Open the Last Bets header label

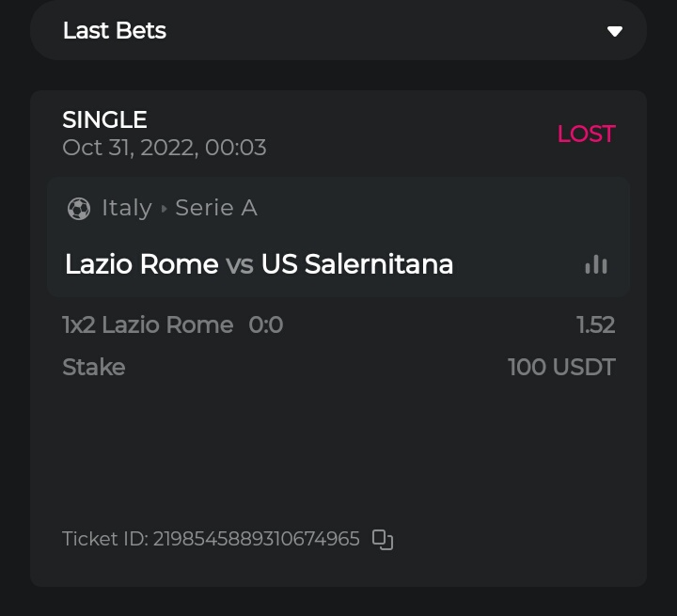tap(115, 31)
